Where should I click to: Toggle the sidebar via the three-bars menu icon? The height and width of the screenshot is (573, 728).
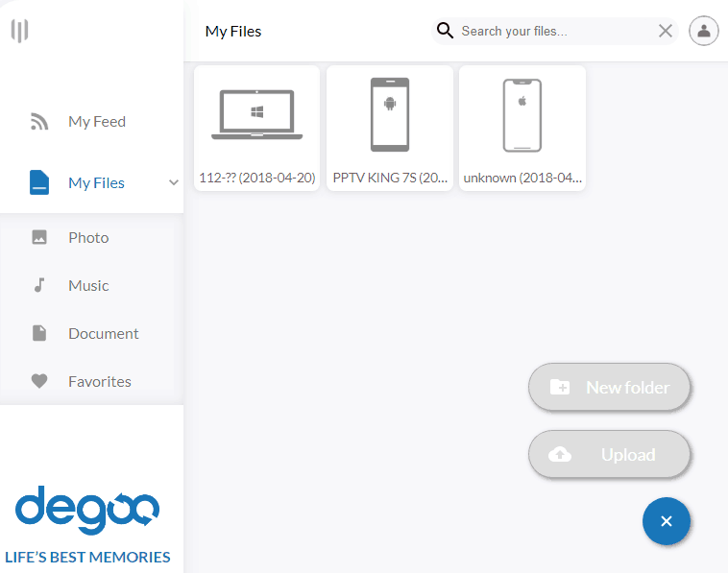coord(19,31)
